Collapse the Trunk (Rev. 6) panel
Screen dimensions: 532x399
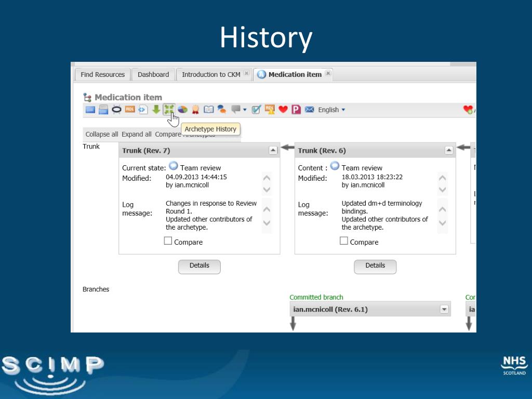pyautogui.click(x=449, y=150)
